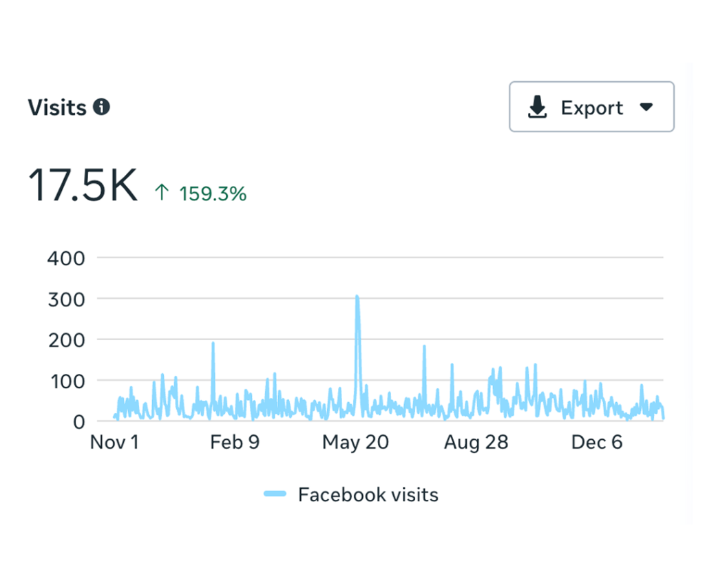Click the May 20 x-axis date label
The height and width of the screenshot is (588, 705).
click(355, 442)
